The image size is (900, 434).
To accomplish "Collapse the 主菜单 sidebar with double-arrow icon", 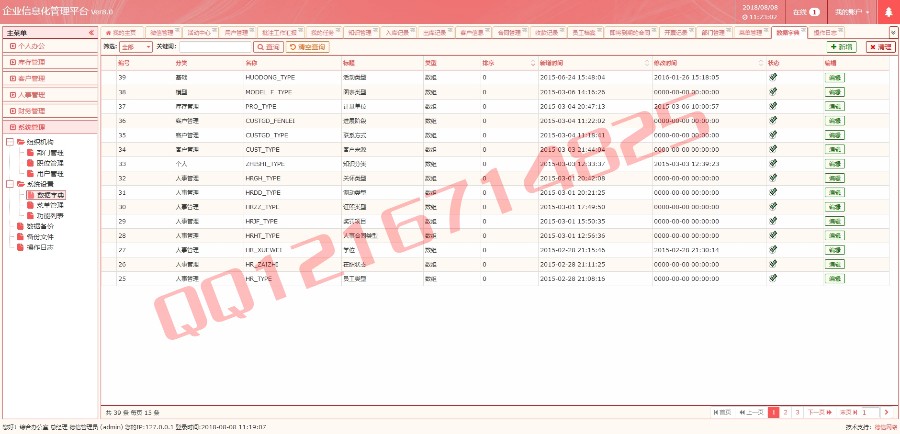I will click(91, 33).
